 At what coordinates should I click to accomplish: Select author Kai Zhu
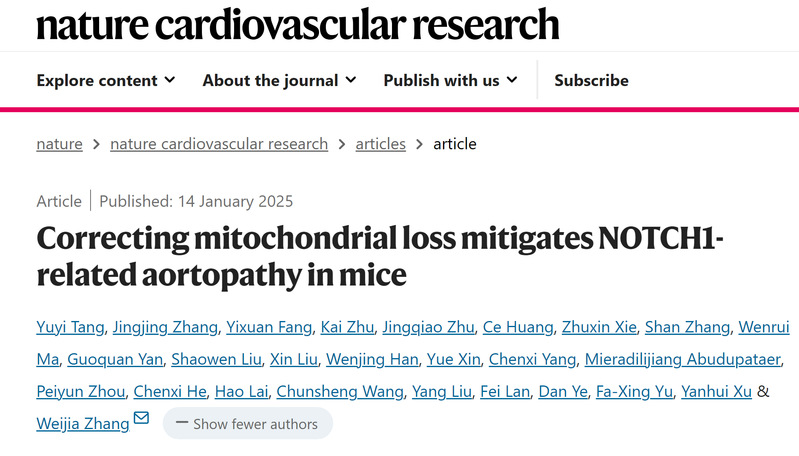344,327
